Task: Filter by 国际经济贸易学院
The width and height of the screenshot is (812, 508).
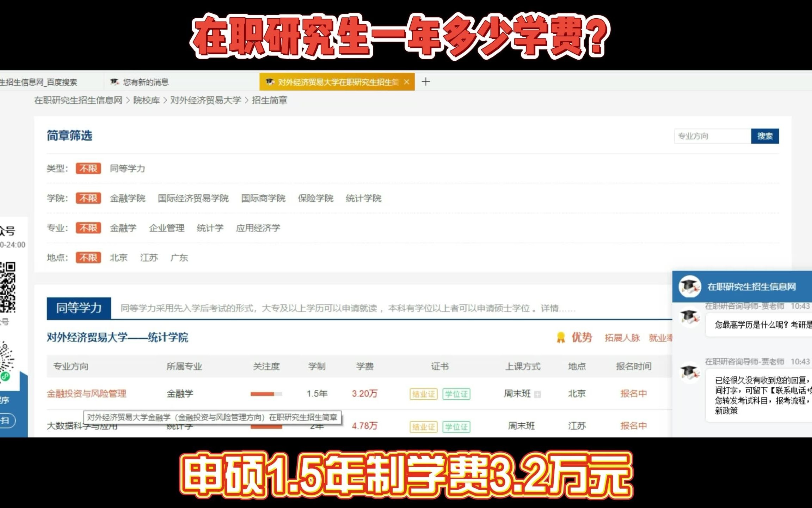Action: coord(193,198)
